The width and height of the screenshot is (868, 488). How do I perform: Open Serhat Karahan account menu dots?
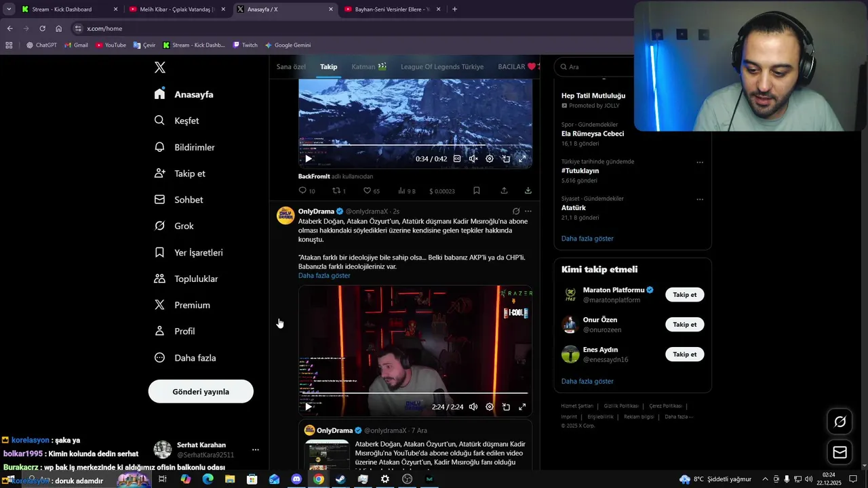256,449
